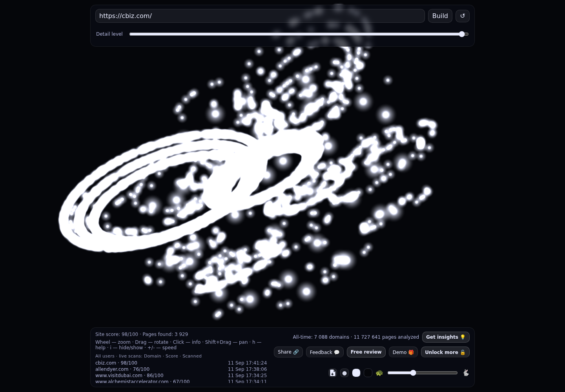This screenshot has height=392, width=565.
Task: Click the Site score 98/100 text
Action: coord(117,334)
